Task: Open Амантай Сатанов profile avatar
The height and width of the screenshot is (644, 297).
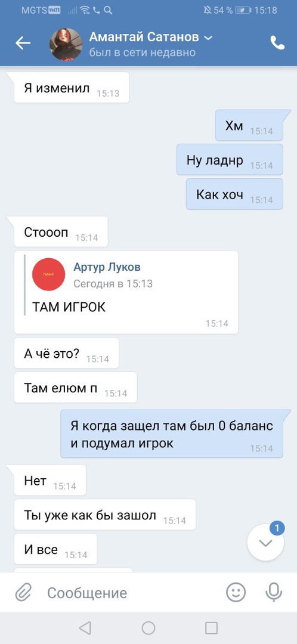Action: [66, 44]
